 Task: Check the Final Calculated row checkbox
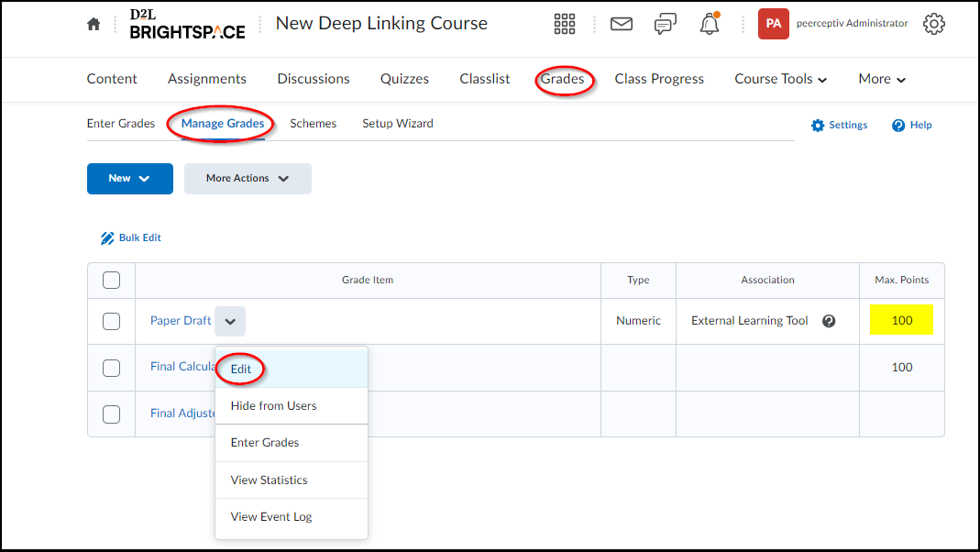pyautogui.click(x=111, y=368)
